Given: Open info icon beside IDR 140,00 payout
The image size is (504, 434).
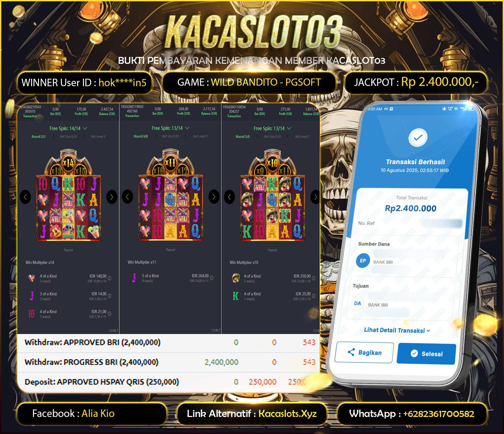Looking at the screenshot, I should pos(110,278).
